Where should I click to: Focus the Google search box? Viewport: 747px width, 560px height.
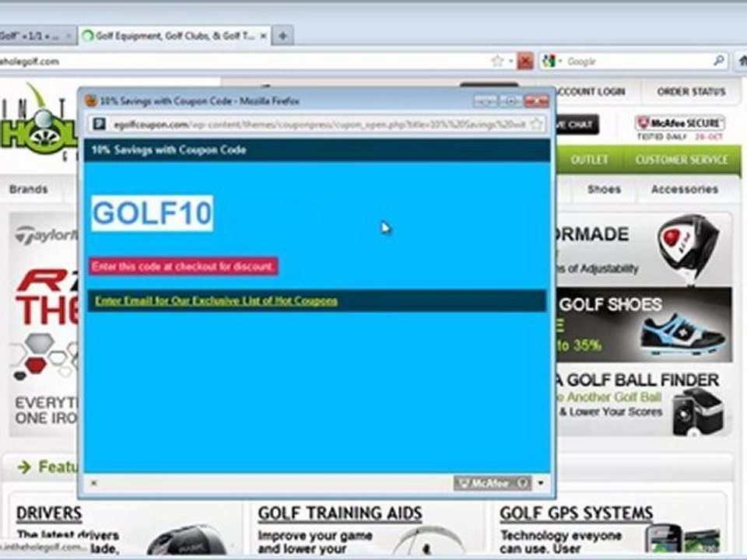click(x=638, y=61)
